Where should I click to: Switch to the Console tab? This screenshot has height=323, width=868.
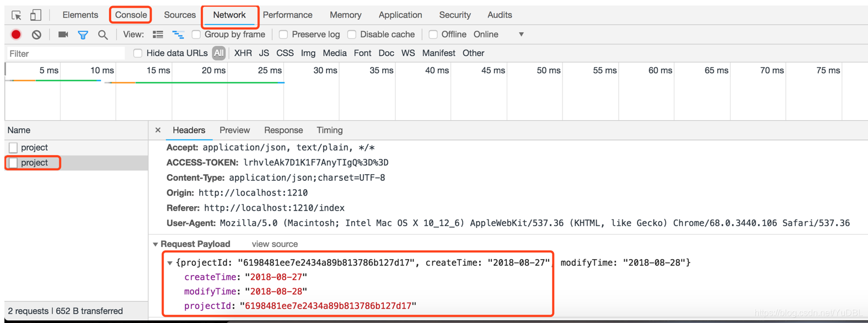tap(131, 15)
